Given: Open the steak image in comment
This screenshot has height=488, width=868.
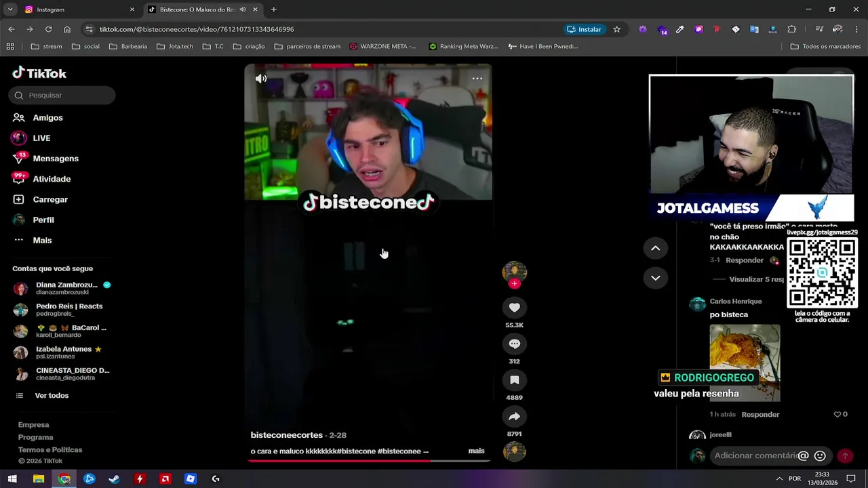Looking at the screenshot, I should 745,363.
